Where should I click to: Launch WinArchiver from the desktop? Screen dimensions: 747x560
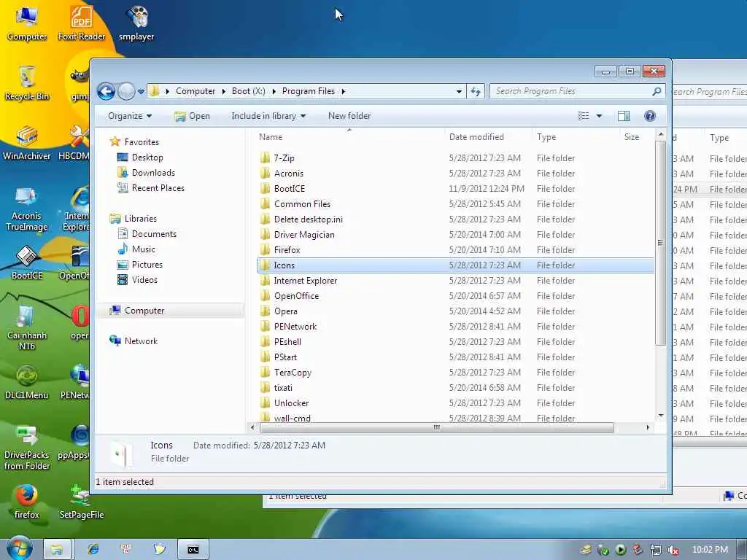[x=27, y=143]
